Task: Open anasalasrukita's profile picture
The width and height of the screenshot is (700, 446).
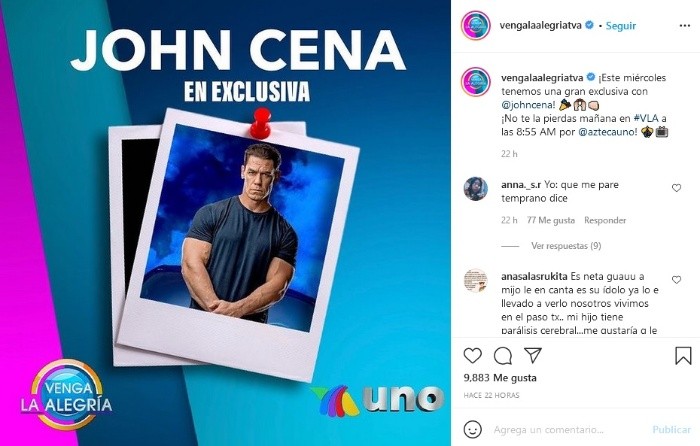Action: point(475,280)
